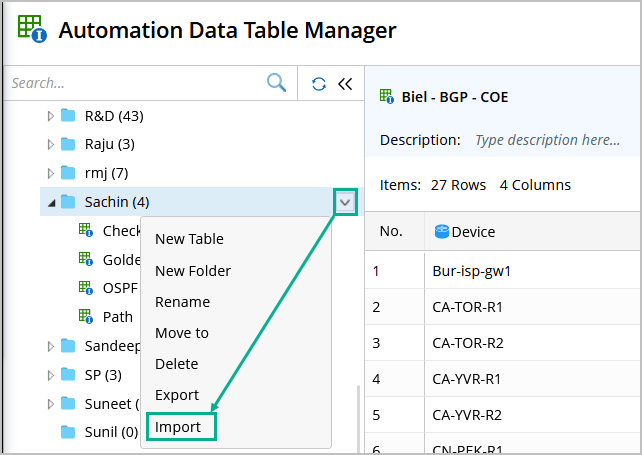642x455 pixels.
Task: Expand the R&D (43) folder
Action: coord(51,116)
